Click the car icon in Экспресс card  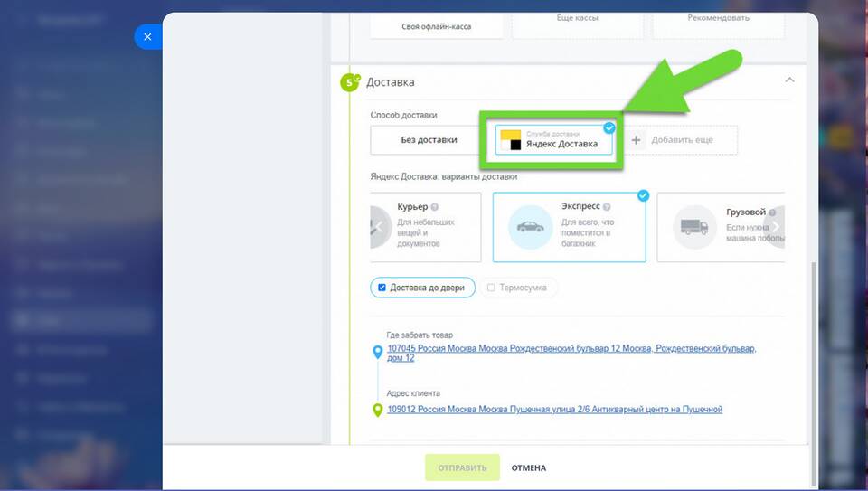(531, 227)
